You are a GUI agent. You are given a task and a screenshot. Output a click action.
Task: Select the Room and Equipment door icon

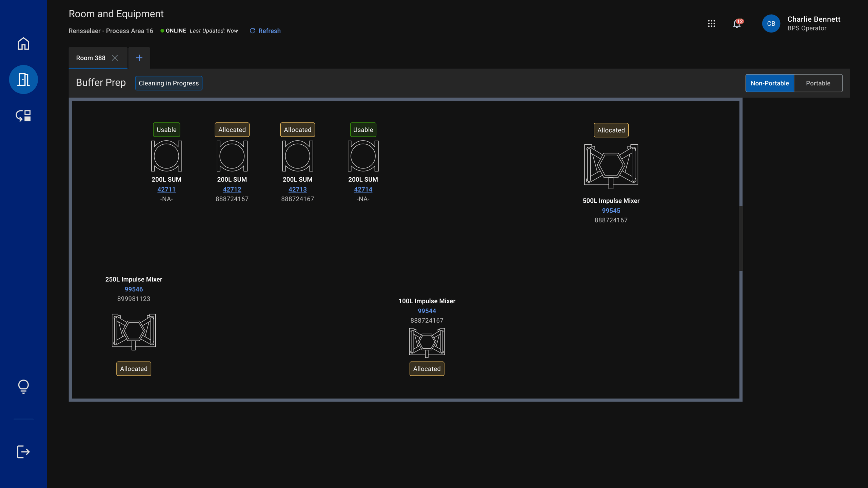coord(23,80)
